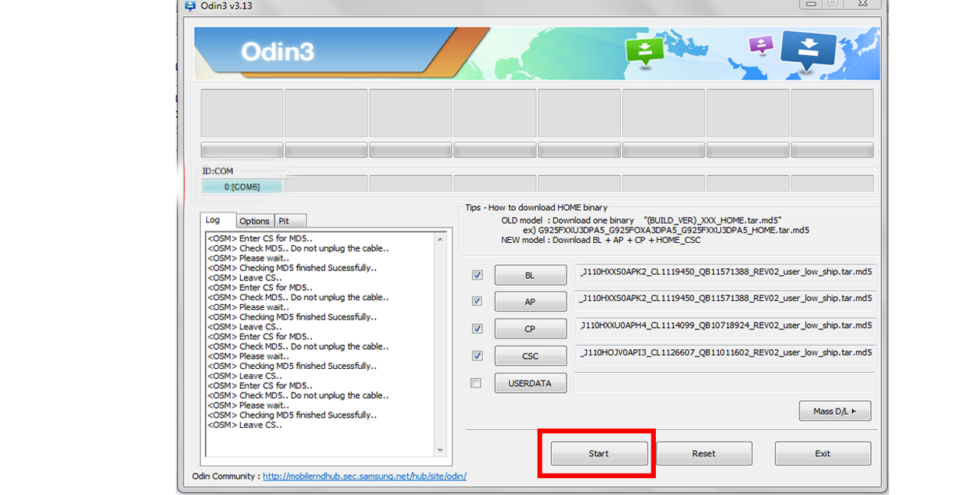The image size is (980, 495).
Task: Uncheck the CSC checkbox
Action: tap(477, 355)
